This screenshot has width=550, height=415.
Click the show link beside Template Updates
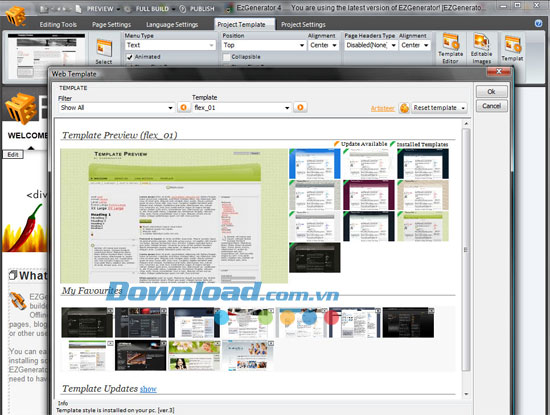[148, 389]
